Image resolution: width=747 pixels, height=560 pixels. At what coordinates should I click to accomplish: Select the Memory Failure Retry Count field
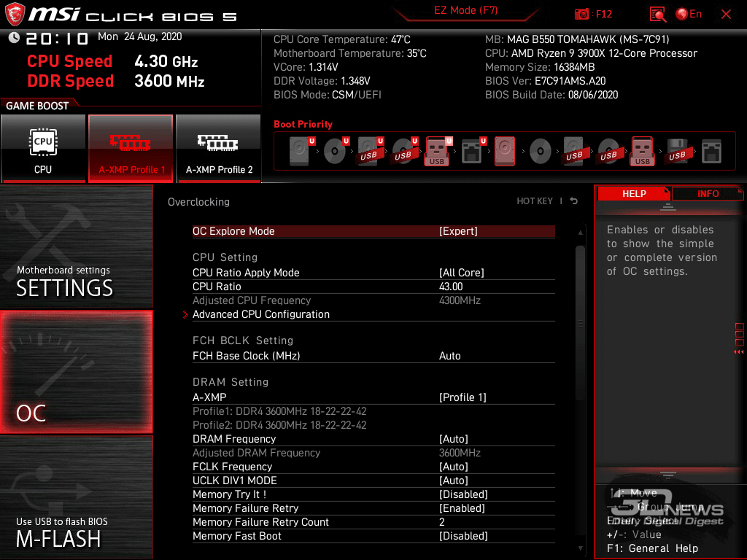click(373, 522)
